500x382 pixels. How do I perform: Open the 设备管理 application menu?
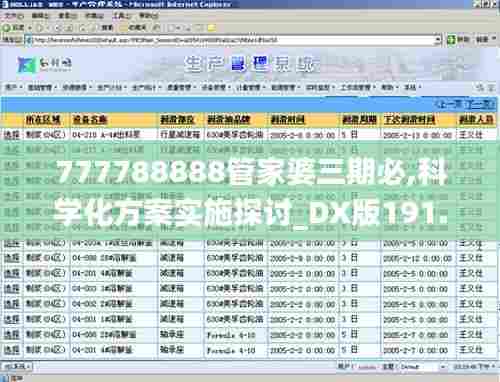click(x=216, y=87)
